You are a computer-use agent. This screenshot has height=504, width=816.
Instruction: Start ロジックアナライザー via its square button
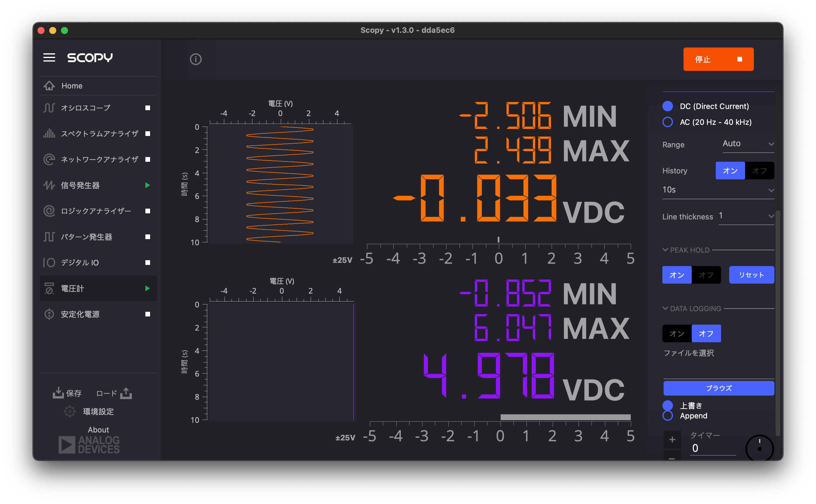(148, 211)
